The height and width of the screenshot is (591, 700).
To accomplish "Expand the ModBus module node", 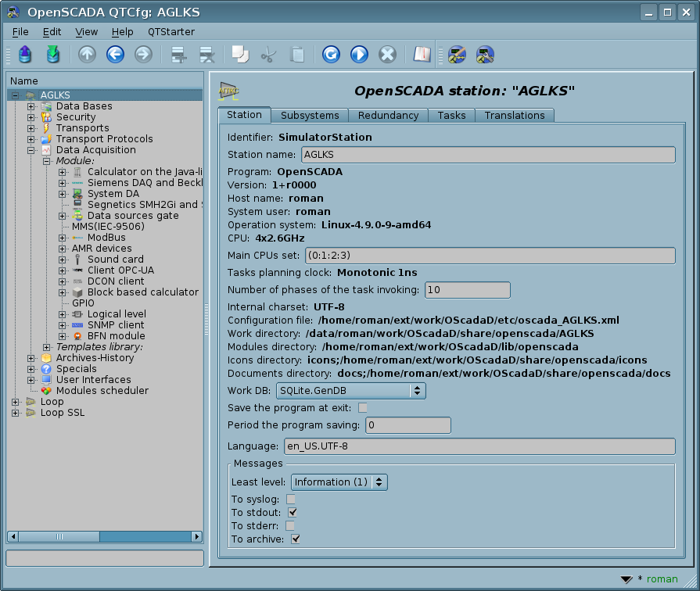I will tap(62, 238).
